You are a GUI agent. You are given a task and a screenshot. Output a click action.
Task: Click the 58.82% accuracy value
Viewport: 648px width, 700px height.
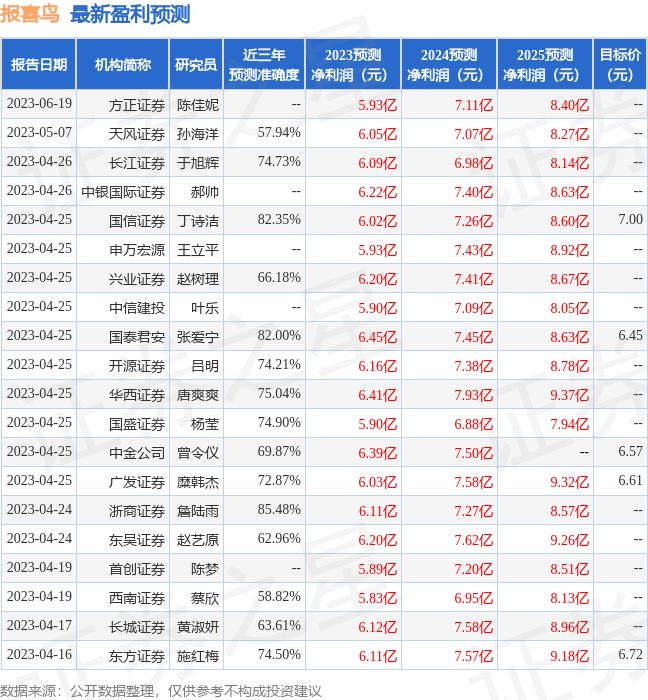pyautogui.click(x=279, y=597)
